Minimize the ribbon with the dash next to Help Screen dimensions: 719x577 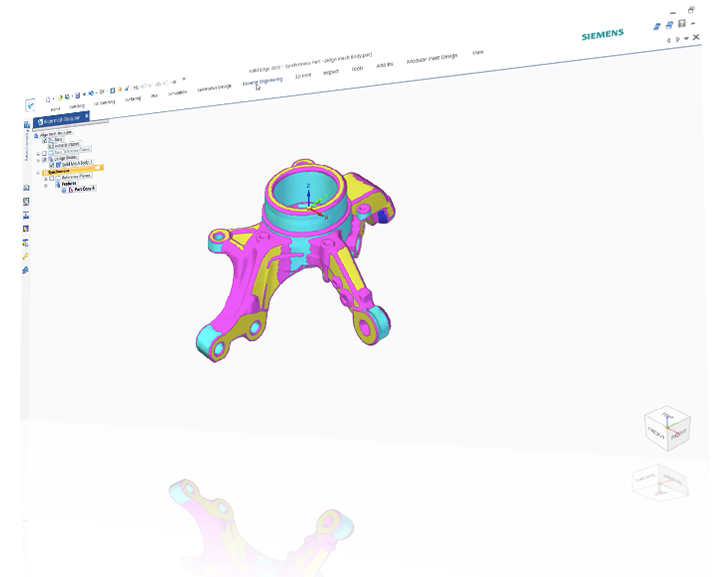tap(693, 23)
